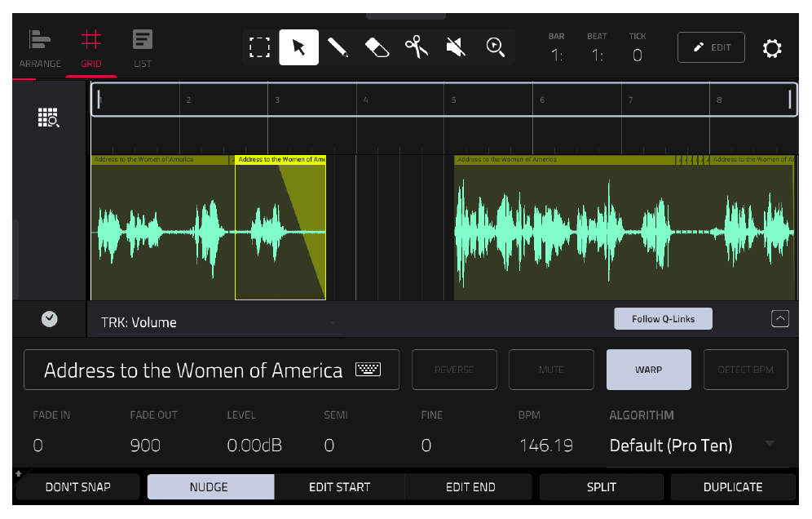Select the scissors split tool
This screenshot has width=812, height=519.
(417, 47)
